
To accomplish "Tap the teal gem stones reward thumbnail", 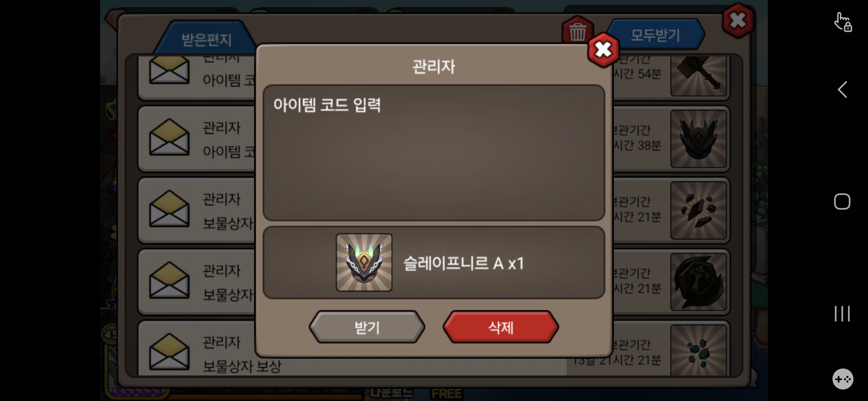I will pyautogui.click(x=698, y=350).
